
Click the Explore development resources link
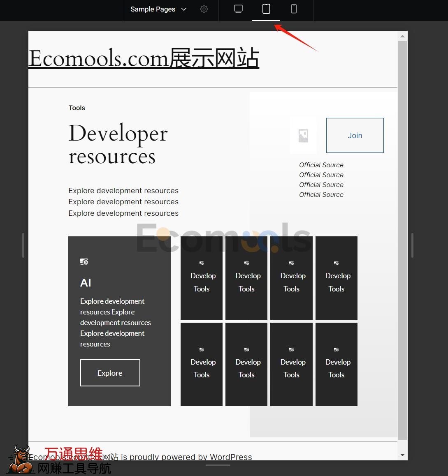pos(123,190)
